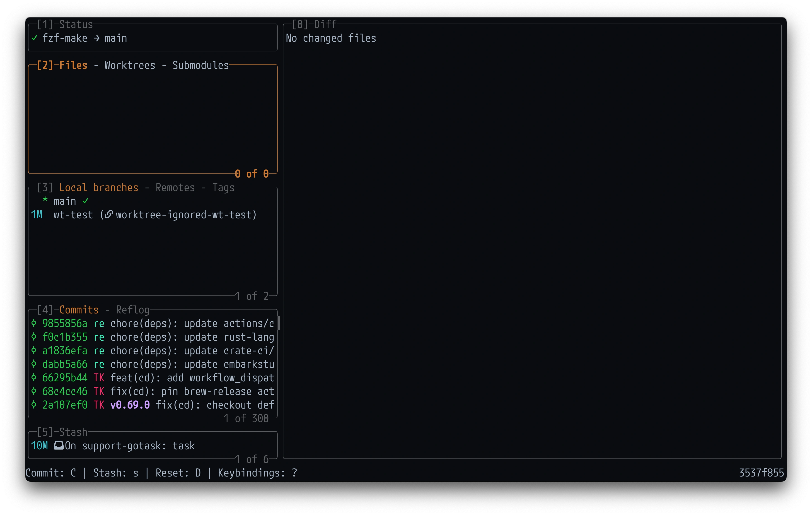This screenshot has height=515, width=812.
Task: Select commit hash 2a107ef0
Action: [64, 405]
